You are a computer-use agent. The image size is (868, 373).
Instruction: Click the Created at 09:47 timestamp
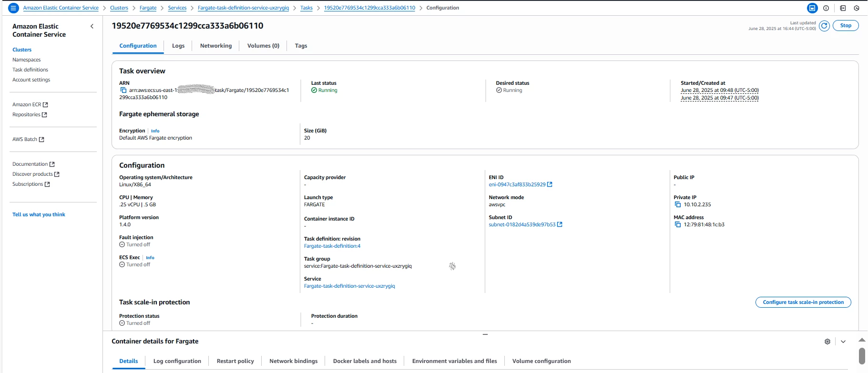click(x=720, y=98)
